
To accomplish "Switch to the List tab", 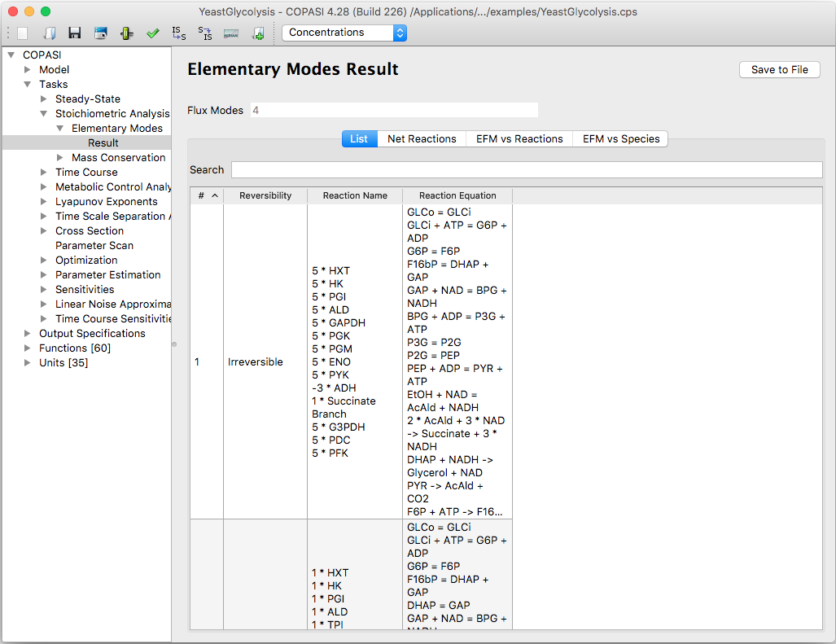I will tap(359, 138).
